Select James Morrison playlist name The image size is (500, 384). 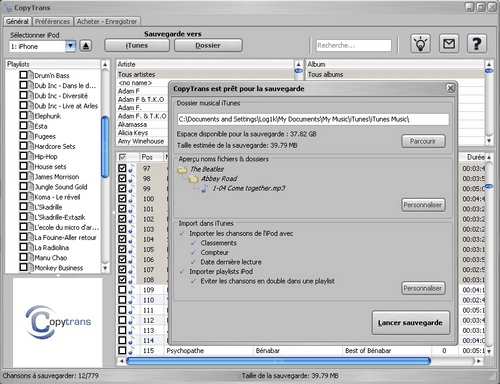[57, 177]
